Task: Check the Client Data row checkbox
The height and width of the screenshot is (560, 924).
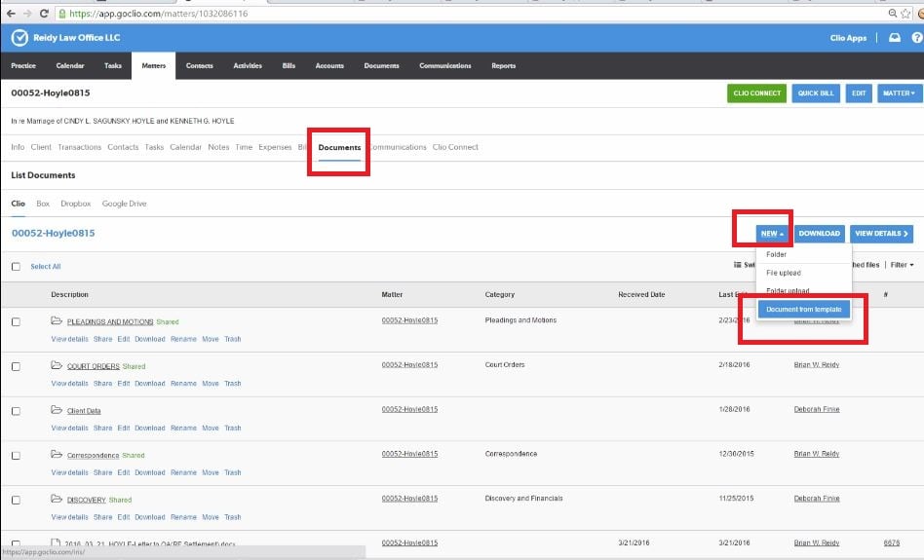Action: (x=16, y=411)
